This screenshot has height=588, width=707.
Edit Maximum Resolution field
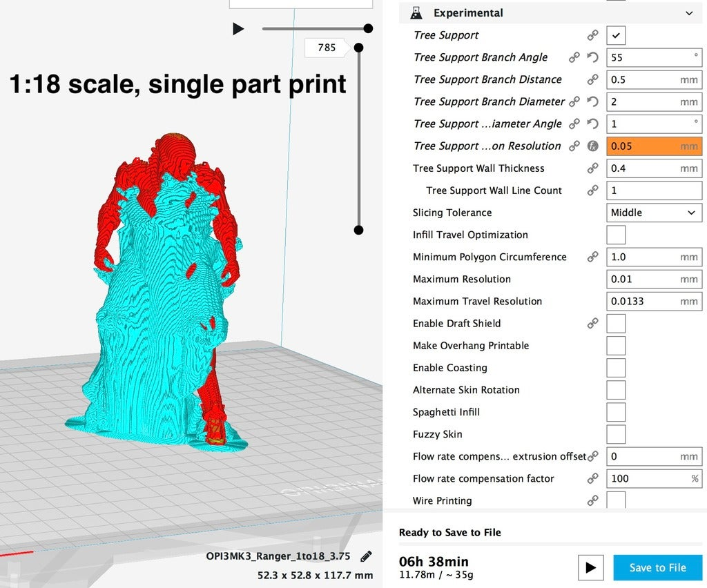pos(654,279)
